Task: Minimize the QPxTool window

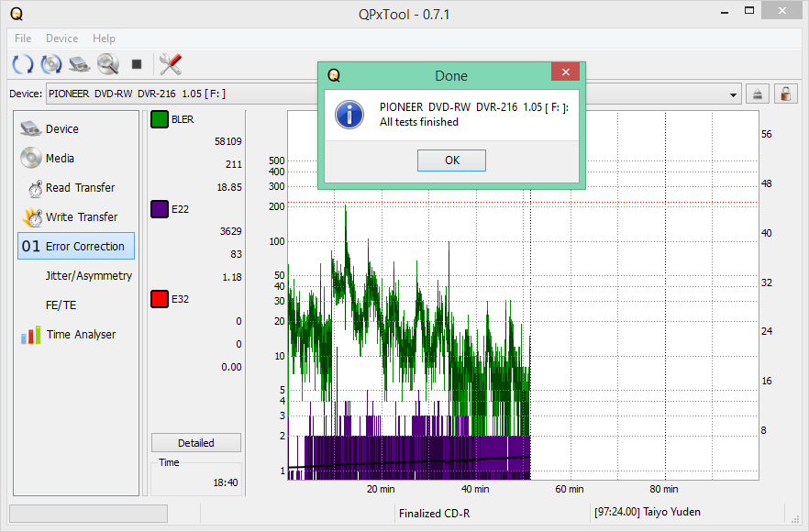Action: 725,11
